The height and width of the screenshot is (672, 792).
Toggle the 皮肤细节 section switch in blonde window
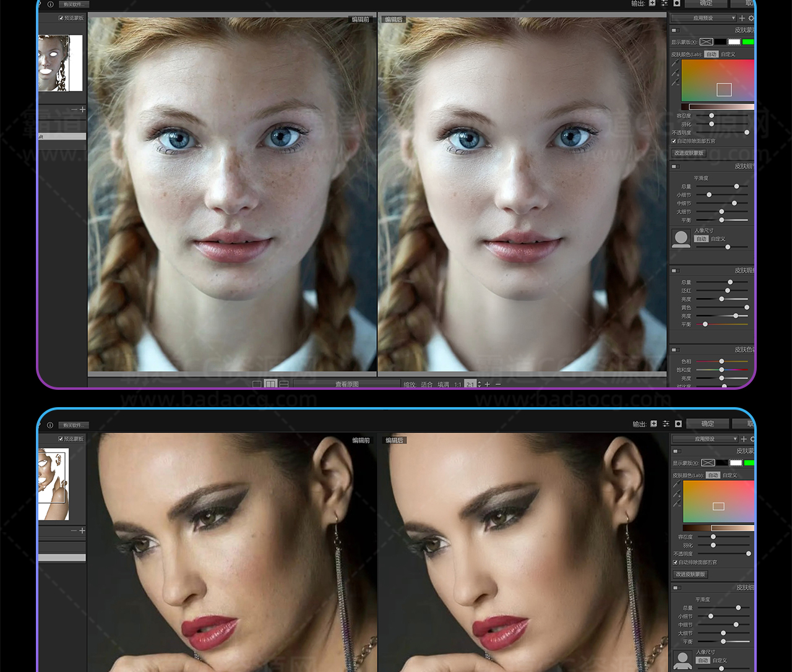click(675, 166)
